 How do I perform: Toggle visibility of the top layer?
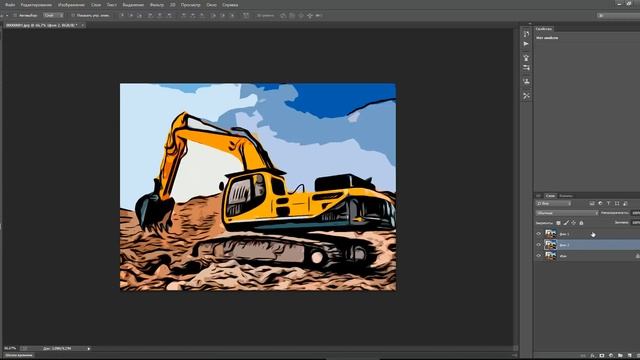coord(538,233)
